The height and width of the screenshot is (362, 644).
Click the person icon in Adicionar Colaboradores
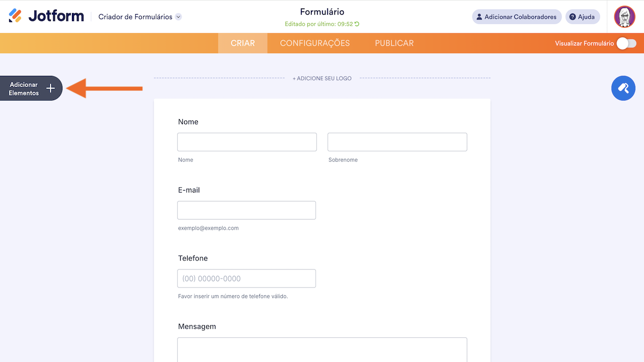[x=479, y=17]
